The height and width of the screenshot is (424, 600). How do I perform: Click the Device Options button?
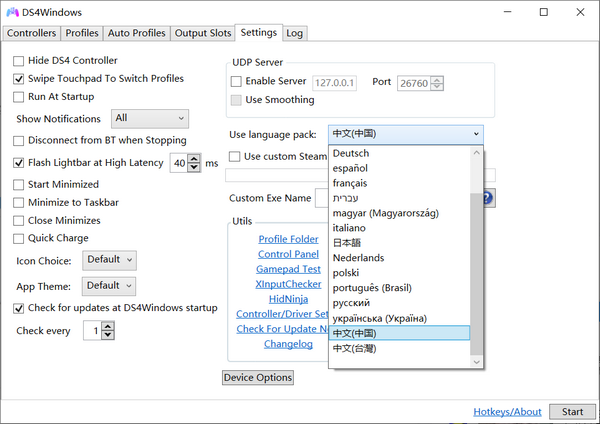pos(258,378)
